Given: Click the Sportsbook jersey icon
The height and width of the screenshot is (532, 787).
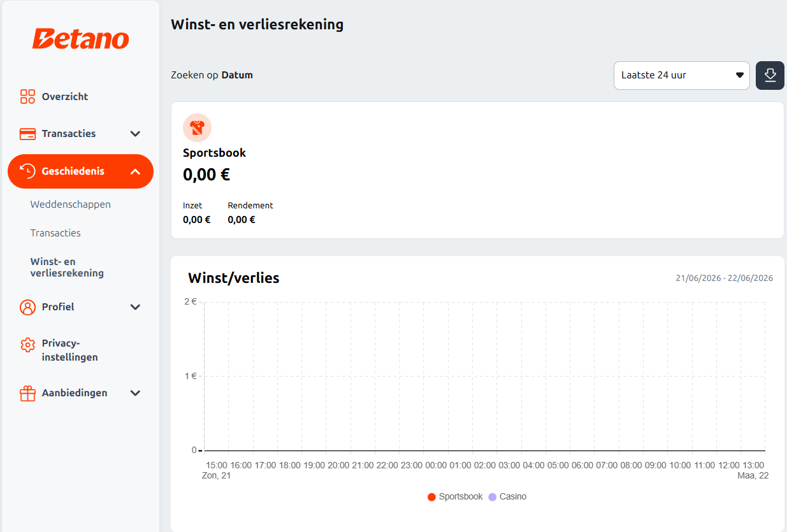Looking at the screenshot, I should (x=197, y=127).
